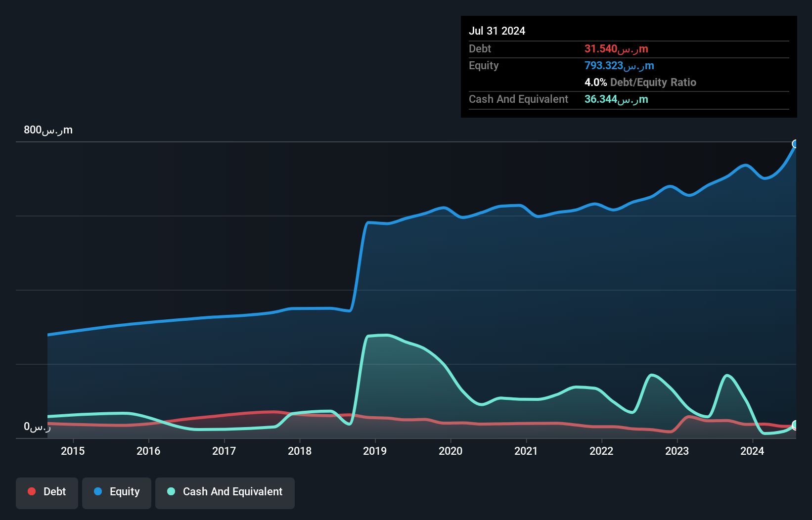Viewport: 812px width, 520px height.
Task: Click the Cash And Equivalent tooltip label
Action: point(518,99)
